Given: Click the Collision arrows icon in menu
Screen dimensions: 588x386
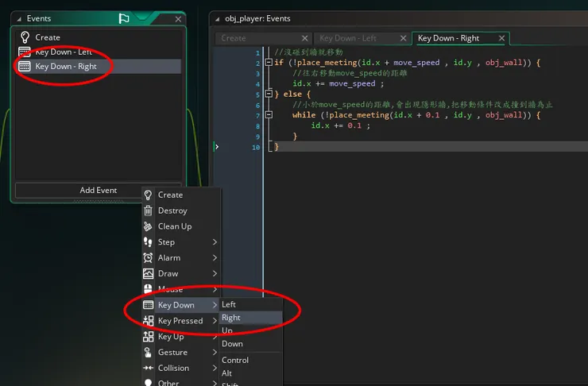Looking at the screenshot, I should 148,368.
